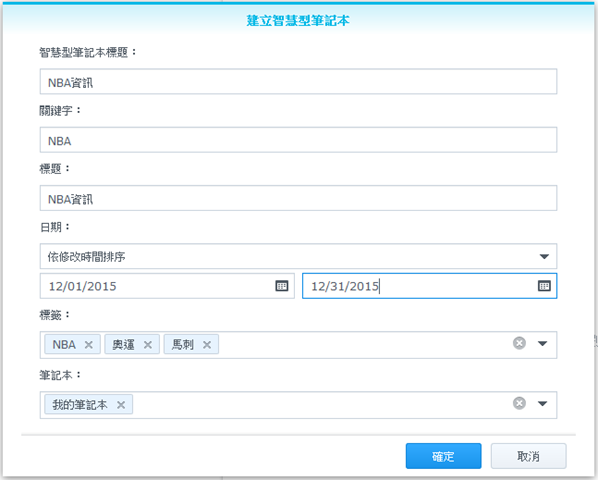The width and height of the screenshot is (598, 480).
Task: Click the 日期 label
Action: click(x=55, y=227)
